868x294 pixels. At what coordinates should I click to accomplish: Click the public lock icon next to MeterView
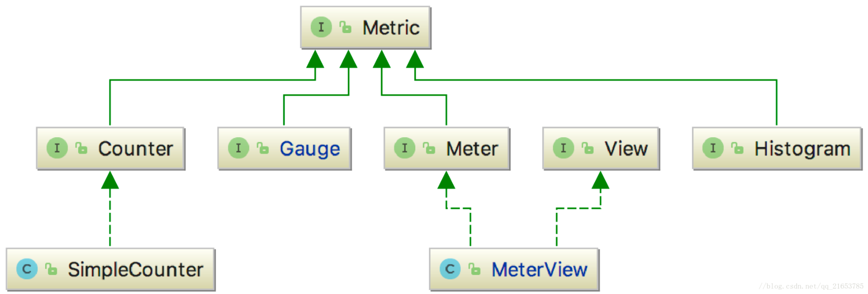tap(474, 269)
